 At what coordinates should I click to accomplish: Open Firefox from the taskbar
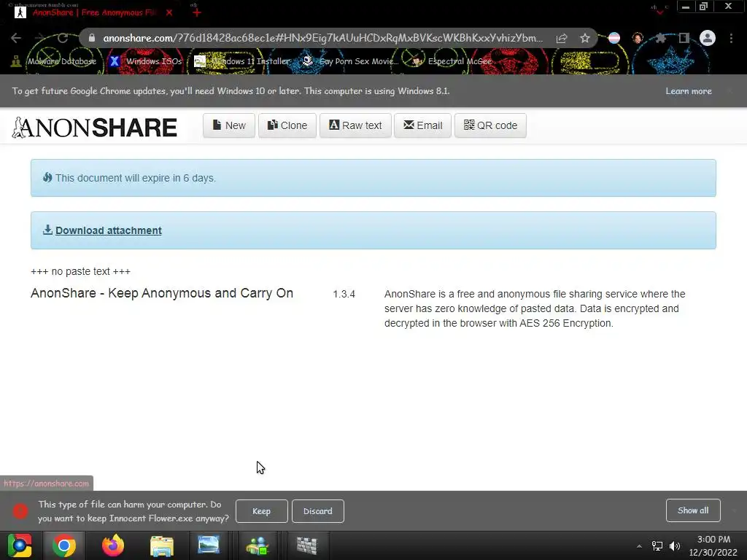(x=113, y=545)
